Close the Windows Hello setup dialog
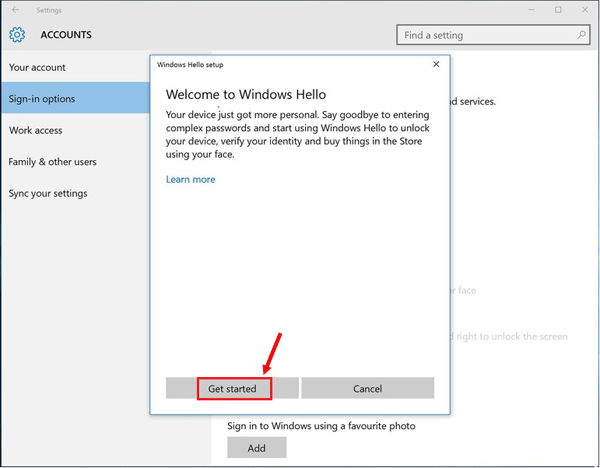600x468 pixels. pos(436,64)
